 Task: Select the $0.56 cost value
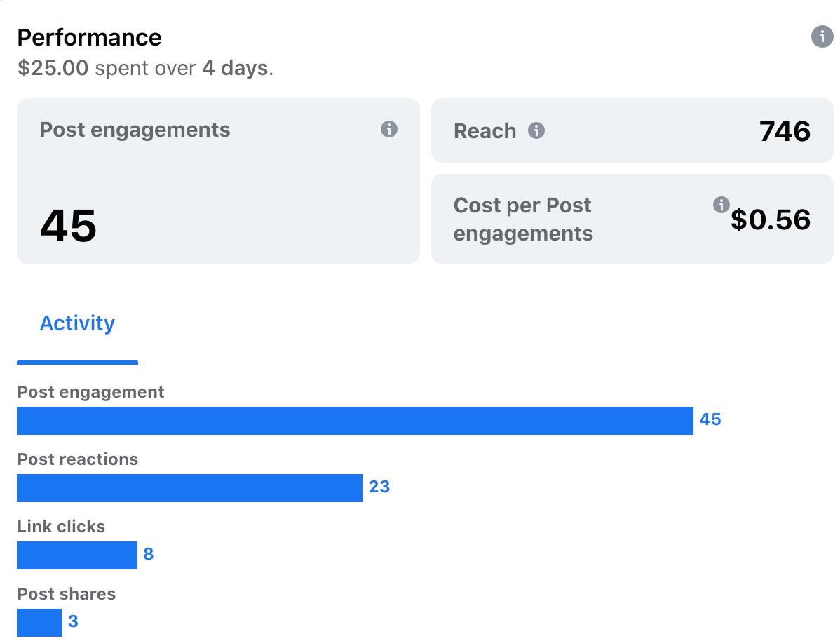(x=771, y=220)
